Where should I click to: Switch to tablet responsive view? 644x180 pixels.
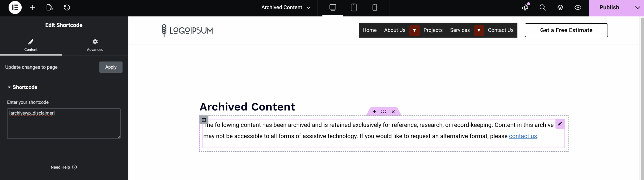[x=354, y=8]
